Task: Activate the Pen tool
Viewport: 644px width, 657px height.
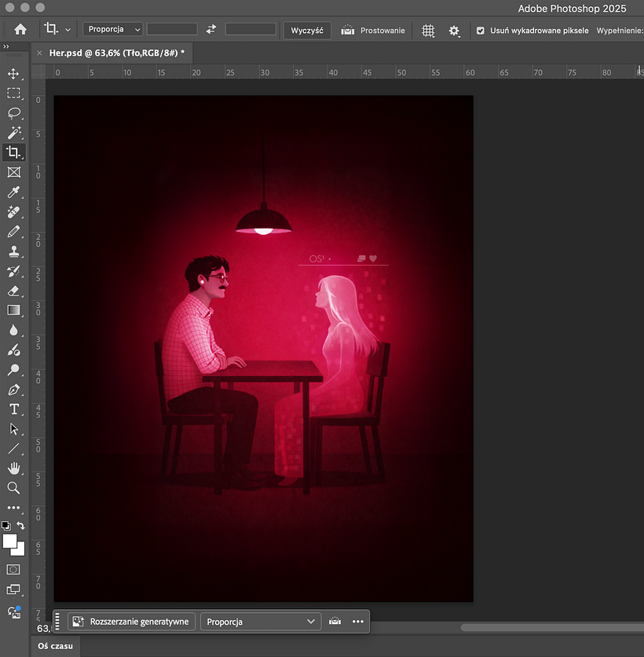Action: [13, 390]
